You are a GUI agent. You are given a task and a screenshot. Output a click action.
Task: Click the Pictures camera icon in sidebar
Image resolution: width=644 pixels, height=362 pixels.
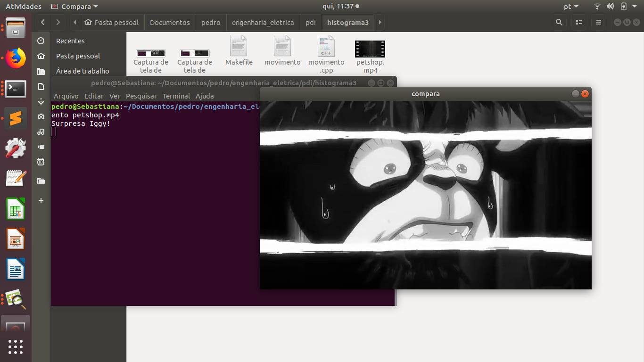tap(41, 116)
